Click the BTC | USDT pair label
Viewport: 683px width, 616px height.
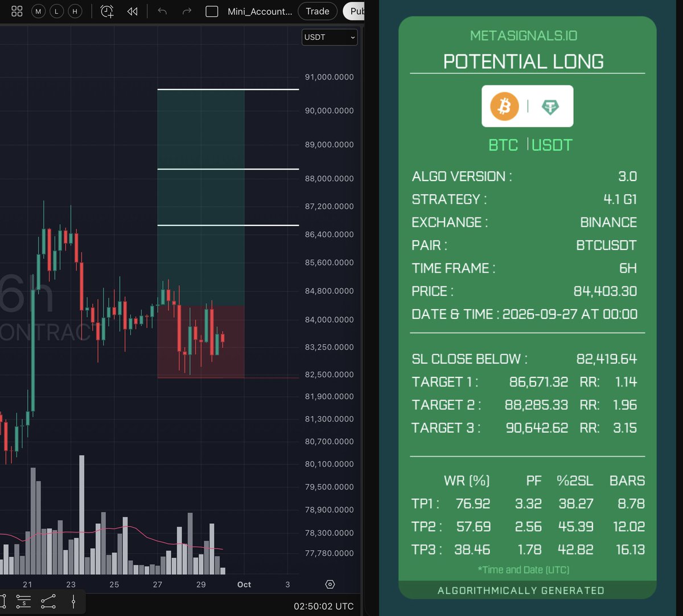coord(530,145)
